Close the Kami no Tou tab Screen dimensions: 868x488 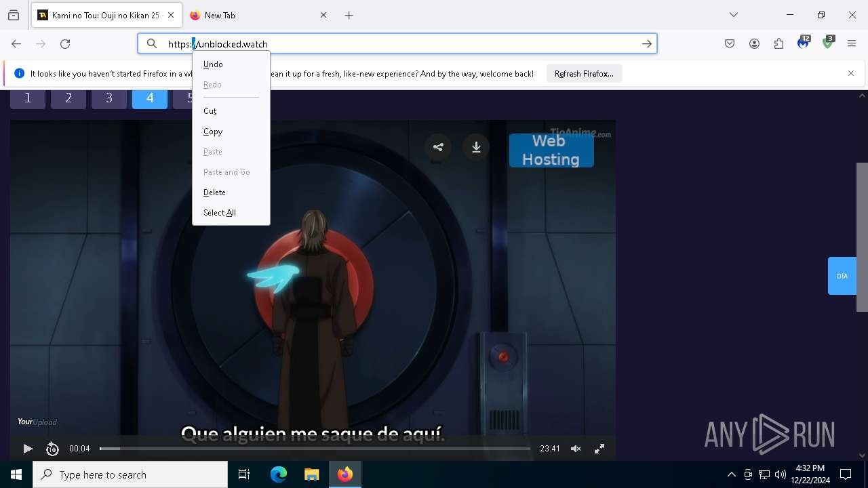pos(171,15)
